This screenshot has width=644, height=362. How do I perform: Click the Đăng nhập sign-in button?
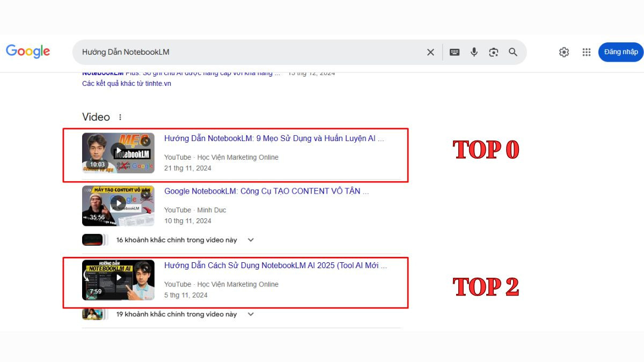621,52
